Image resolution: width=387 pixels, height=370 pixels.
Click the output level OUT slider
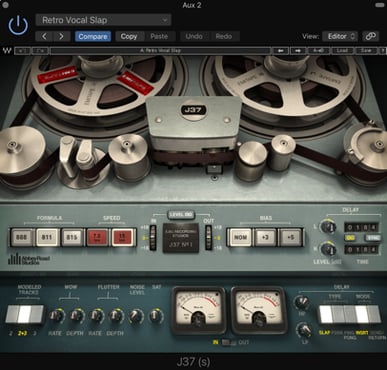click(x=208, y=238)
